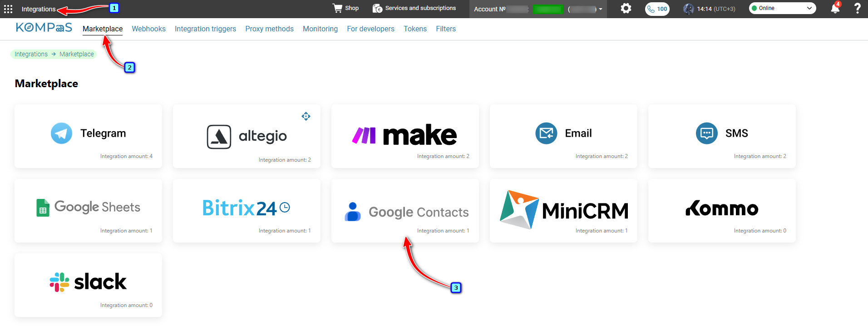Screen dimensions: 868x327
Task: Click the MiniCRM star logo
Action: 519,209
